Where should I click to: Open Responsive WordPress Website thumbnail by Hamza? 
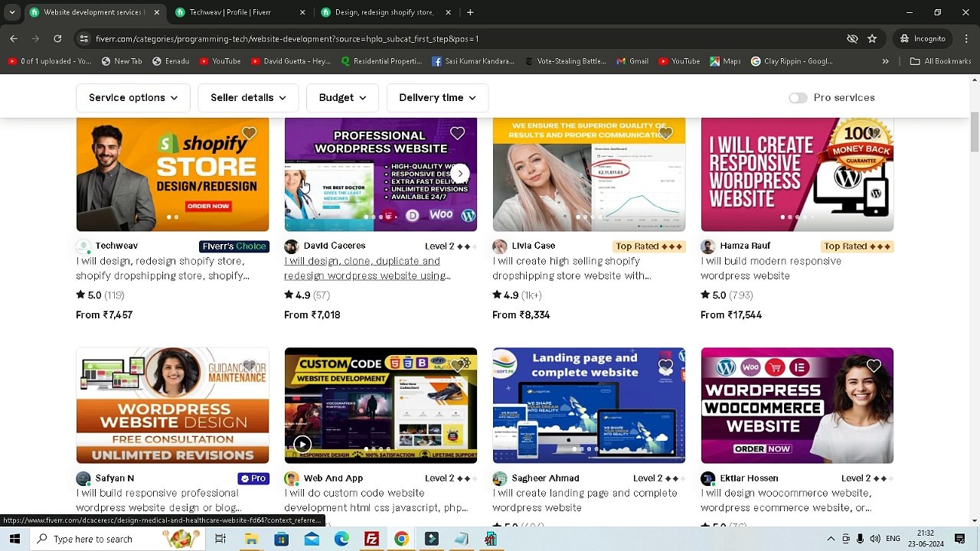(797, 174)
